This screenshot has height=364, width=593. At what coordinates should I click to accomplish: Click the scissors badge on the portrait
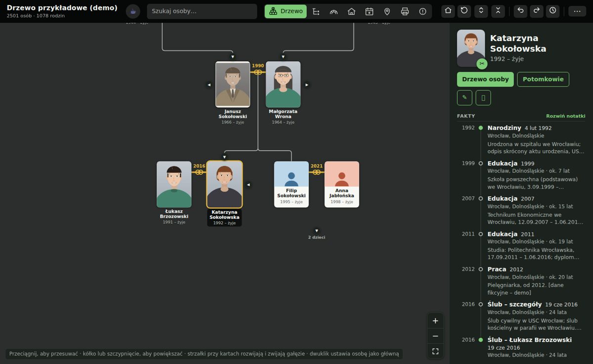point(482,64)
